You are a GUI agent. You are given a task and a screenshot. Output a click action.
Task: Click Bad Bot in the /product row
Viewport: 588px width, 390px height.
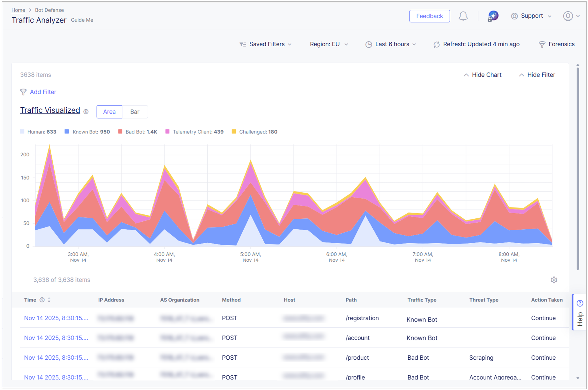pyautogui.click(x=418, y=358)
